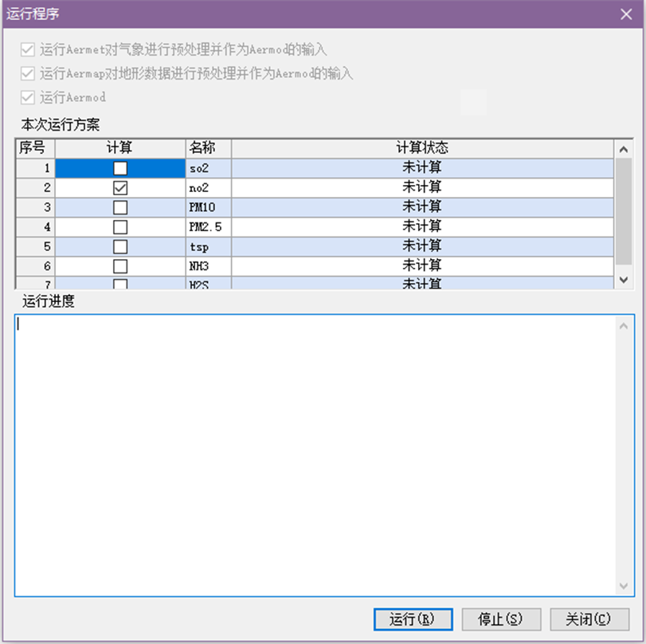Toggle the 运行Aermap terrain preprocessing checkbox

point(28,73)
